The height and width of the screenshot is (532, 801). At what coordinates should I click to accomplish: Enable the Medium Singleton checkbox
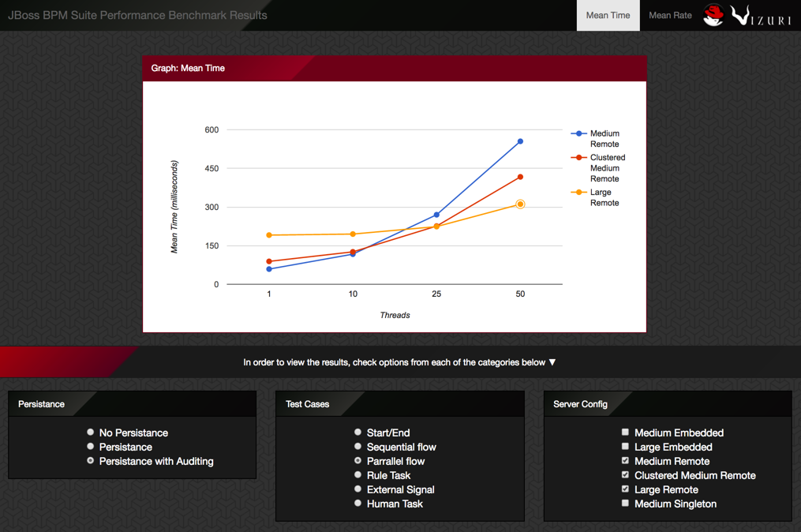[x=625, y=504]
